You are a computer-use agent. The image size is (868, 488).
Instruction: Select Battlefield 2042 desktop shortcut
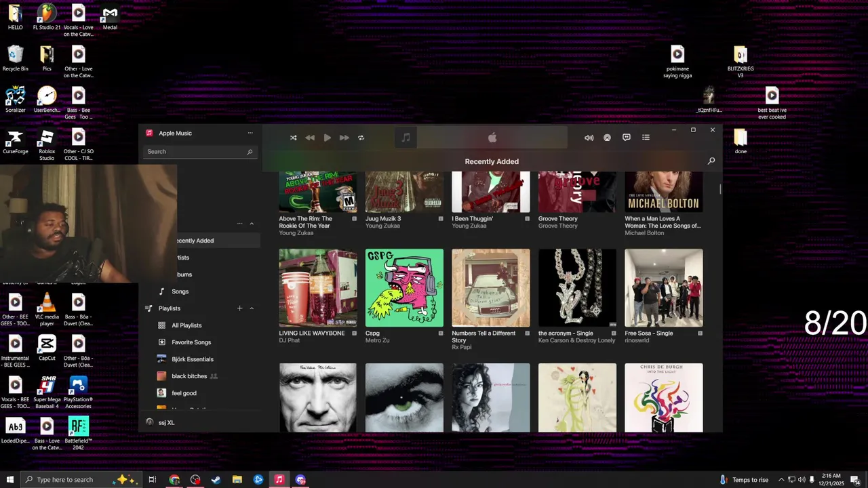click(x=78, y=434)
